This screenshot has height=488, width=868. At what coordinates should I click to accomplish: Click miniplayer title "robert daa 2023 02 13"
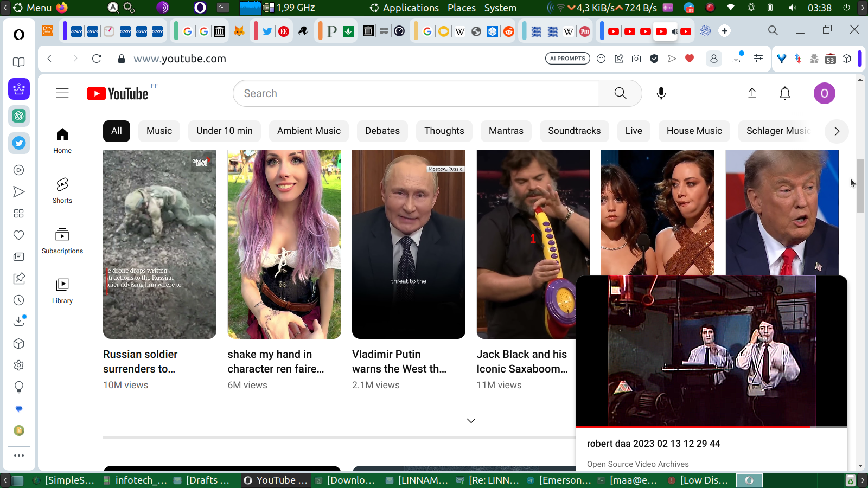pyautogui.click(x=654, y=444)
